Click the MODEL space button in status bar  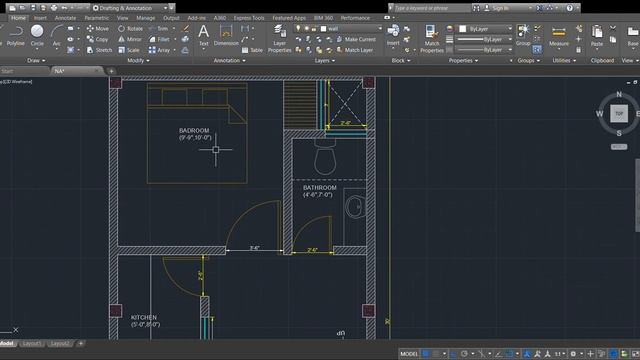409,353
